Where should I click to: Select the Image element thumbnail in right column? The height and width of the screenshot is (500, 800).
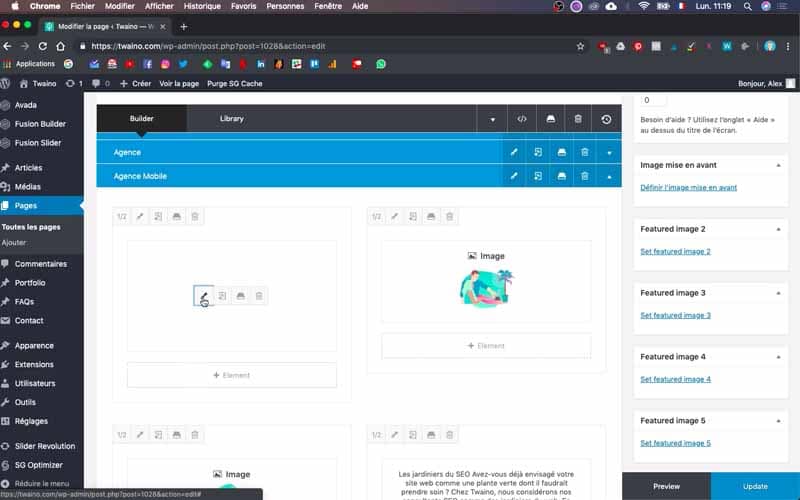tap(486, 288)
